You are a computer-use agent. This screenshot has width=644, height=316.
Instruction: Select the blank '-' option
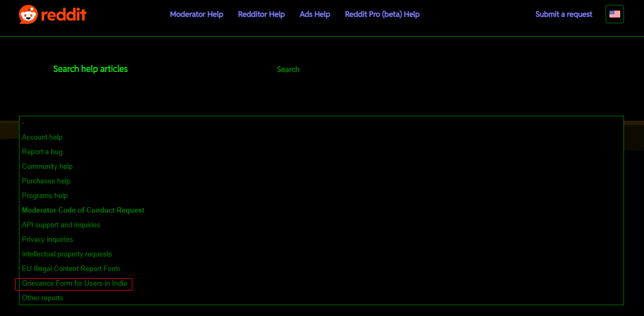(321, 123)
